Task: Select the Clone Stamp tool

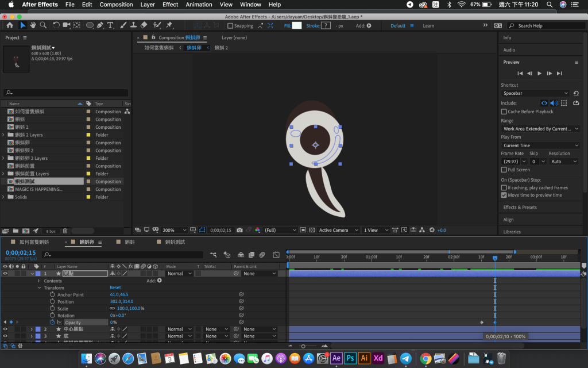Action: (x=133, y=25)
